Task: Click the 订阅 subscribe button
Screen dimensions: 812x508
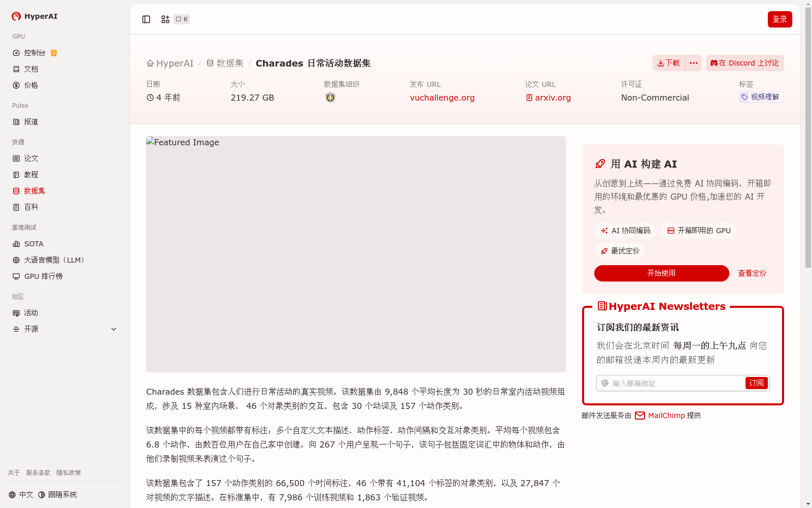Action: pos(756,383)
